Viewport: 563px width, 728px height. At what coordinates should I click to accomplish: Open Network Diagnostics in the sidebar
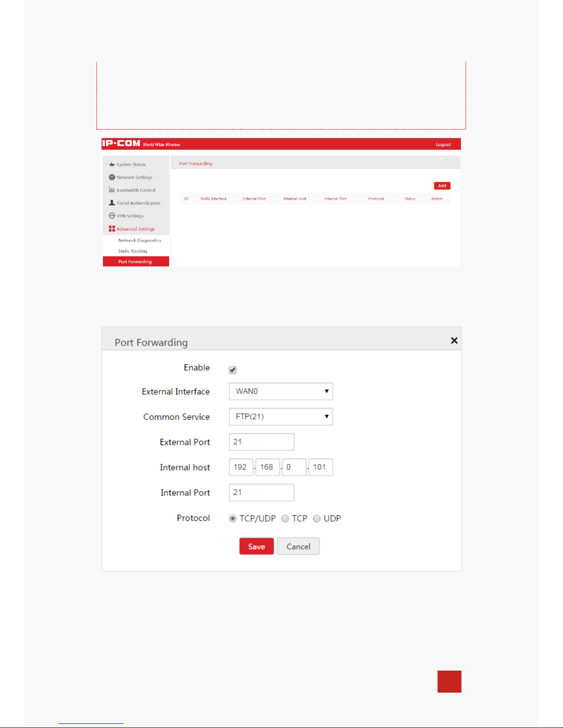(140, 240)
